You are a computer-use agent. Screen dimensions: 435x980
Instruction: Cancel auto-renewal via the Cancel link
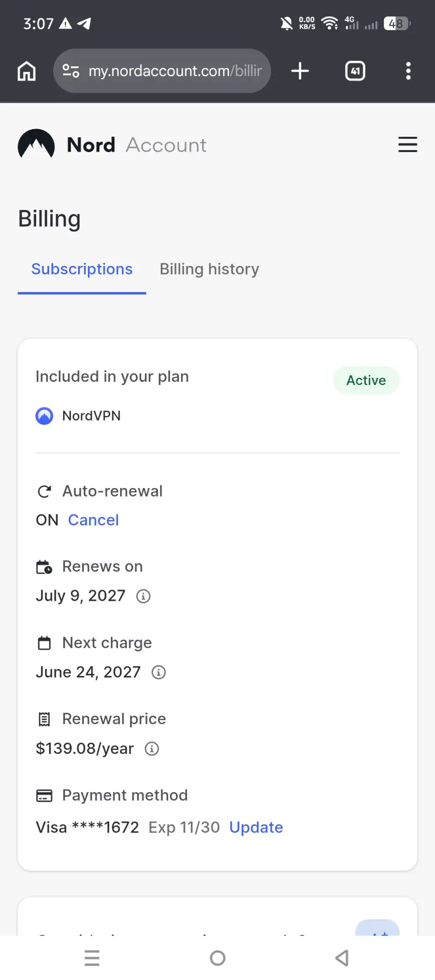coord(93,520)
